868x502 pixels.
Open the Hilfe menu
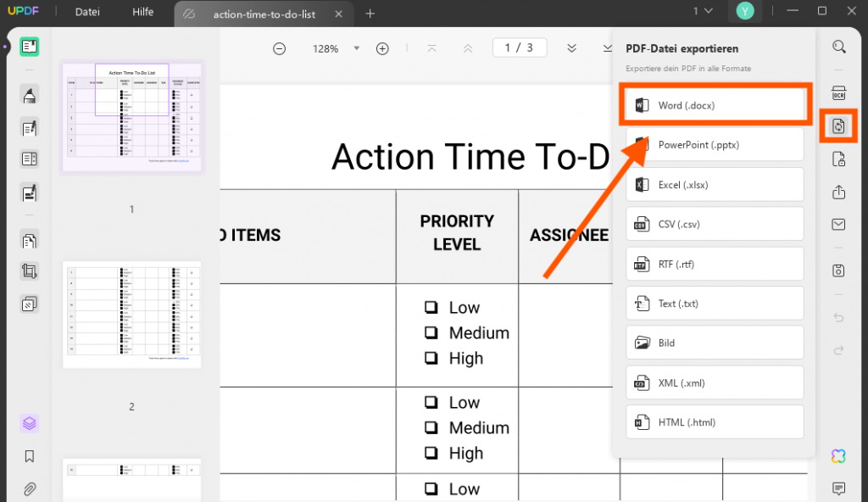tap(142, 12)
